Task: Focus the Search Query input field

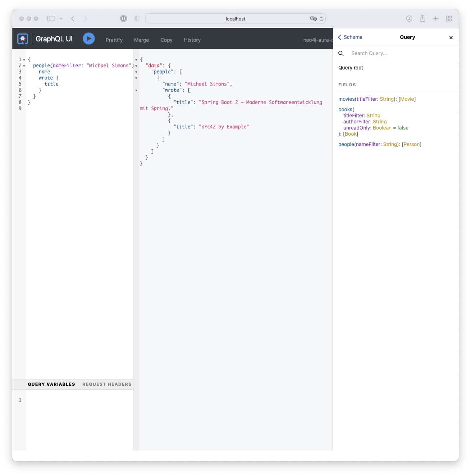Action: coord(403,53)
